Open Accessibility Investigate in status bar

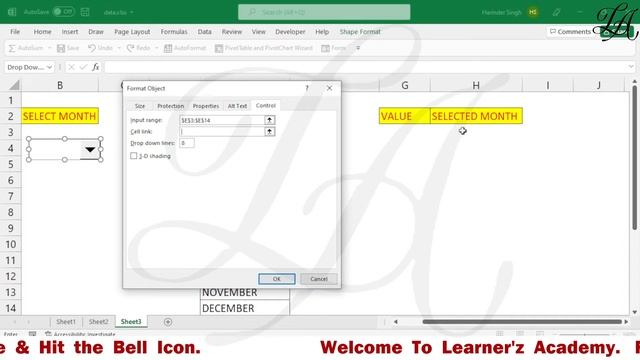tap(80, 334)
